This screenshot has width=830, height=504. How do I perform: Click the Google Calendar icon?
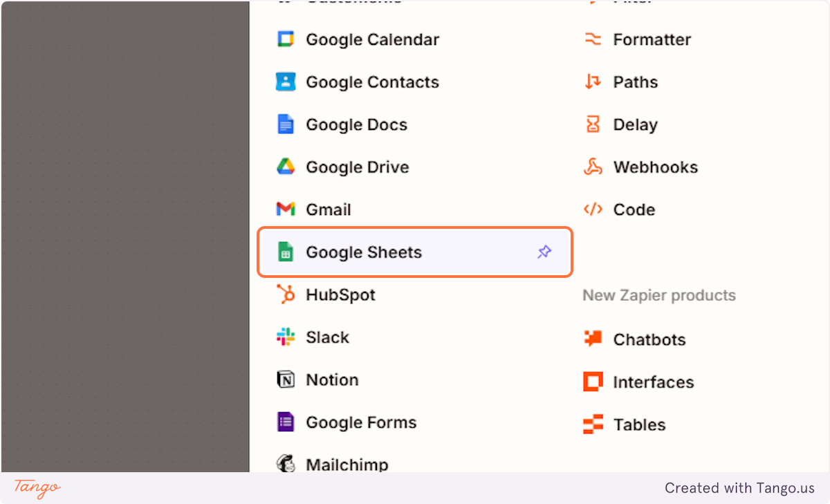click(x=286, y=39)
